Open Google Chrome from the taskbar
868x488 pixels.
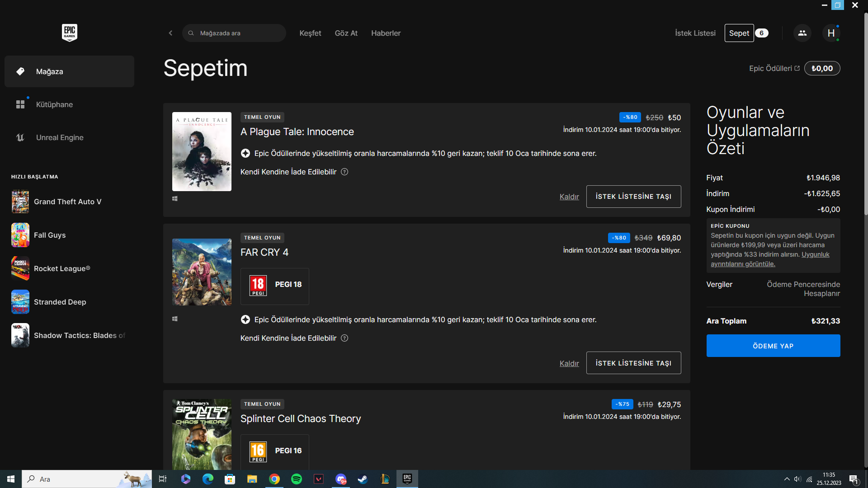point(274,479)
